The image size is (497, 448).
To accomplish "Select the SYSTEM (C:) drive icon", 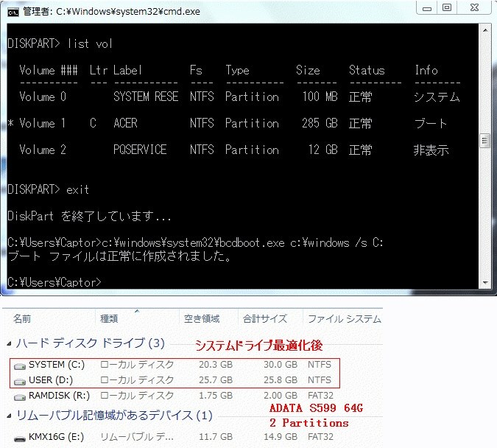I will (20, 366).
